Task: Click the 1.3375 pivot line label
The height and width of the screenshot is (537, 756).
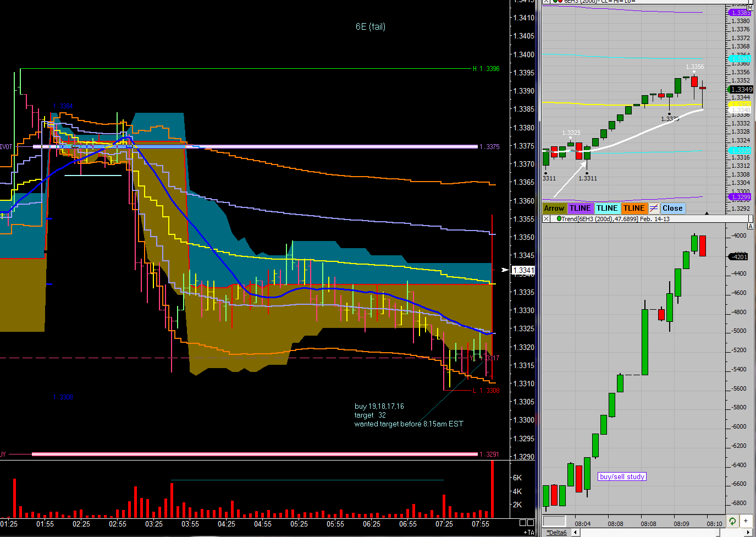Action: coord(489,147)
